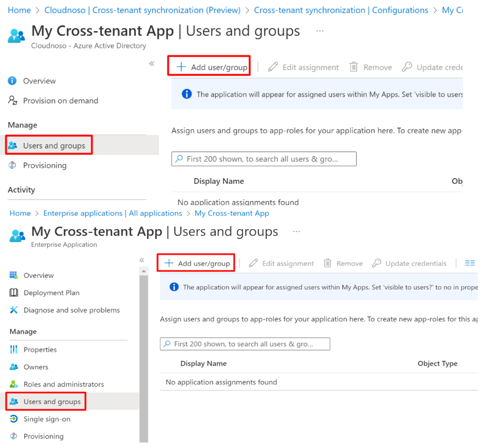
Task: Follow the Enterprise applications breadcrumb link
Action: point(112,213)
